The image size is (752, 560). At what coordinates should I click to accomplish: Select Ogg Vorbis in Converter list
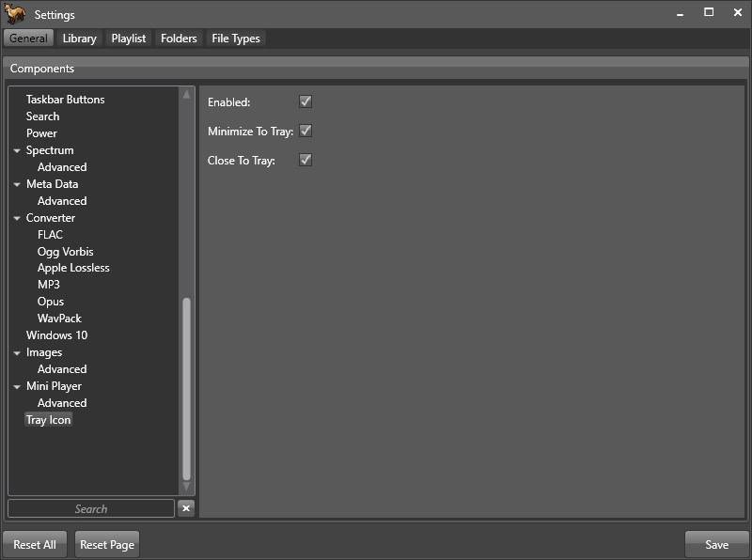coord(65,252)
